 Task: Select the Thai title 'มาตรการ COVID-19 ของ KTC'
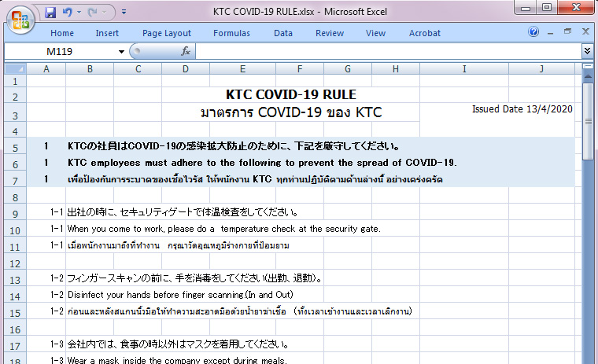click(x=290, y=112)
